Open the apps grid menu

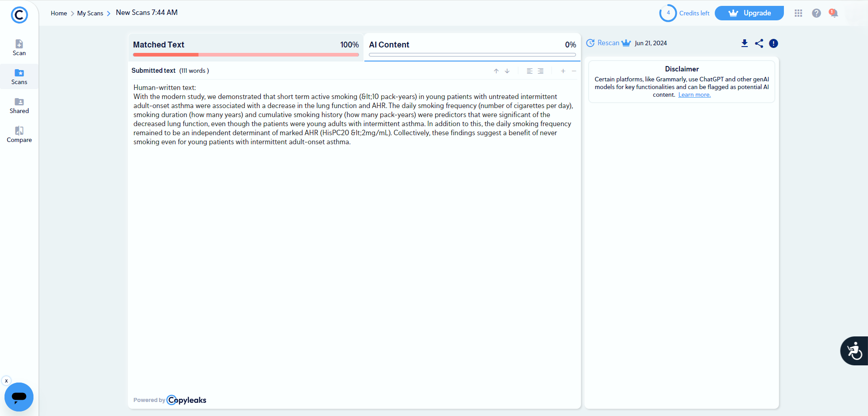coord(798,13)
